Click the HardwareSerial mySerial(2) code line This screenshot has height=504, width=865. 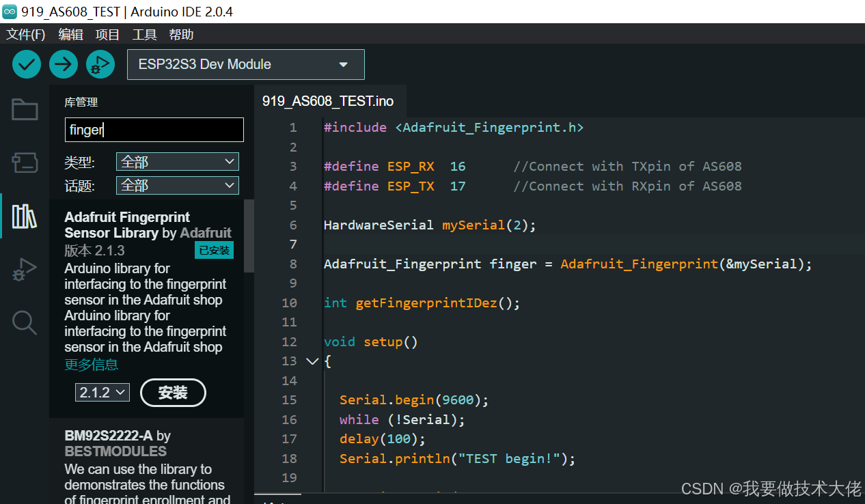pyautogui.click(x=430, y=225)
